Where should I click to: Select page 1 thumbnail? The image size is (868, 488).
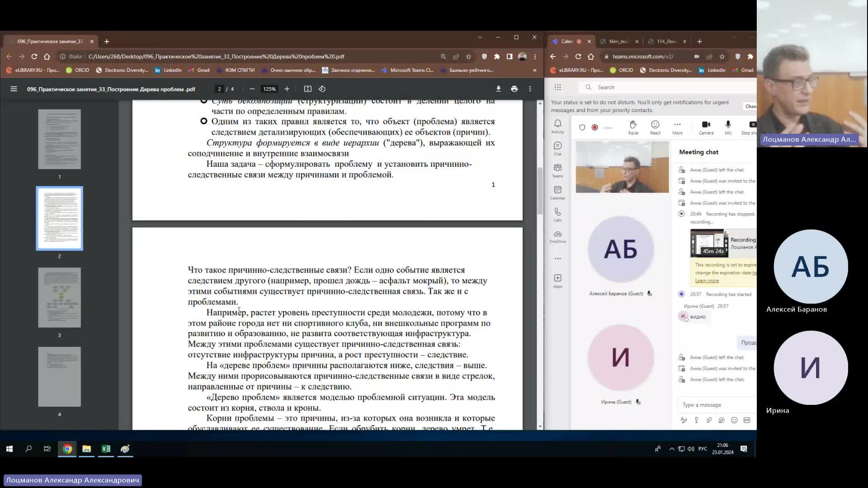coord(59,139)
